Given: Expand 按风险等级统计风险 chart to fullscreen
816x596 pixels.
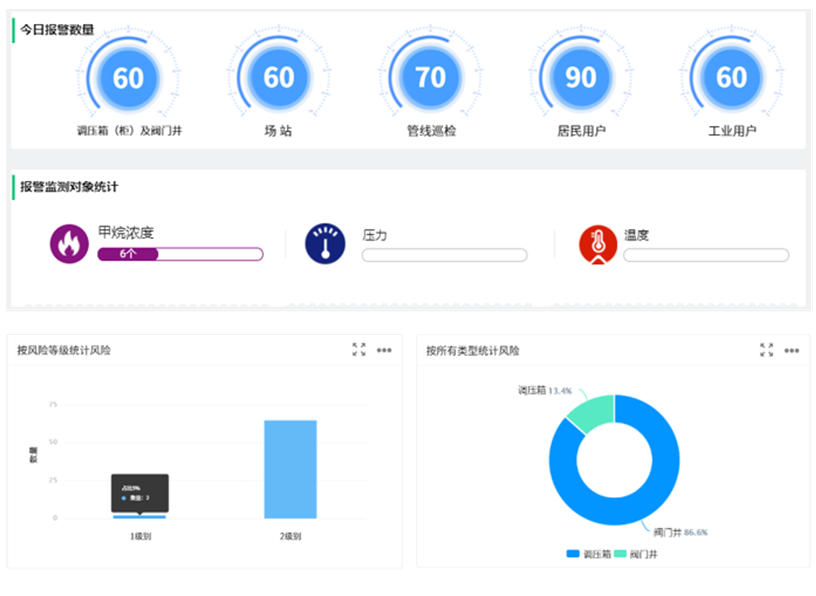Looking at the screenshot, I should point(359,349).
